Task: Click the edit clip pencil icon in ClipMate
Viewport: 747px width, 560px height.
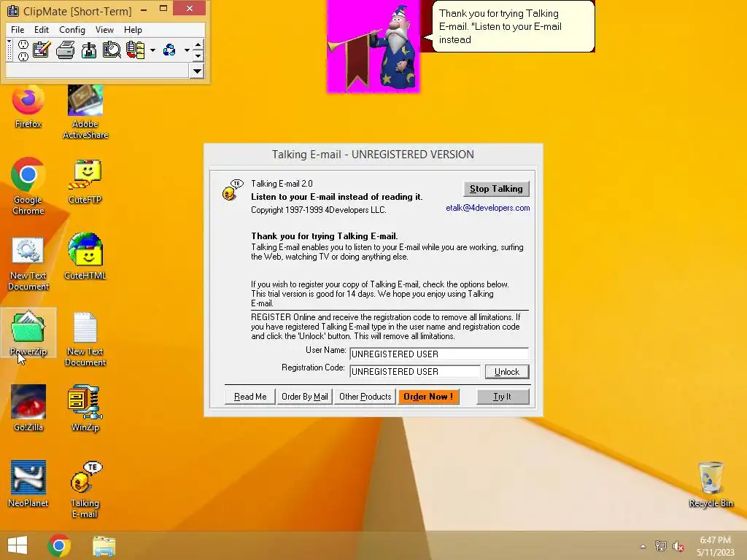Action: pyautogui.click(x=42, y=50)
